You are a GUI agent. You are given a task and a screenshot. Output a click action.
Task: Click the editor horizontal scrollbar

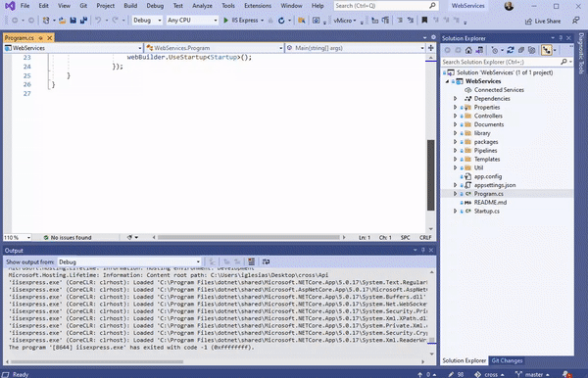tap(249, 237)
